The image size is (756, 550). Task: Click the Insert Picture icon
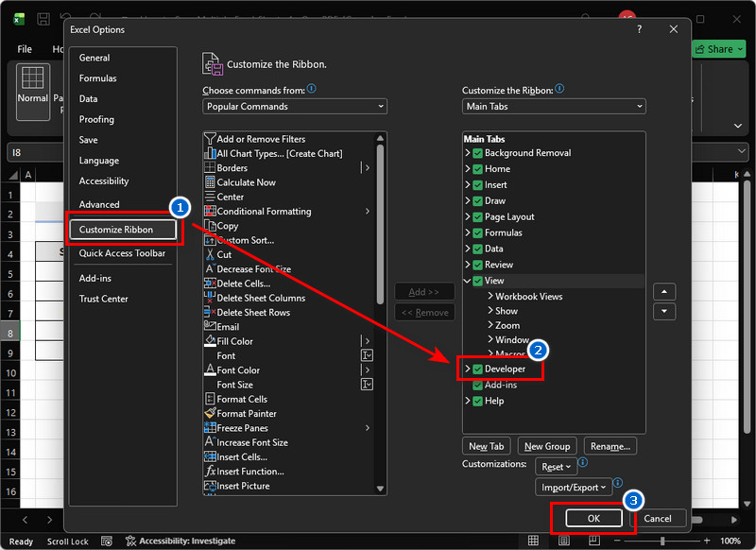pyautogui.click(x=210, y=486)
